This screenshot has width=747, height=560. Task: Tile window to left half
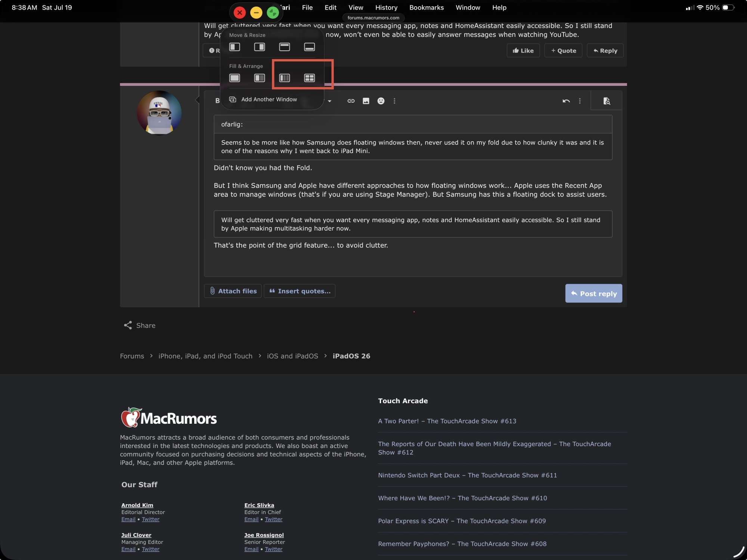point(235,47)
